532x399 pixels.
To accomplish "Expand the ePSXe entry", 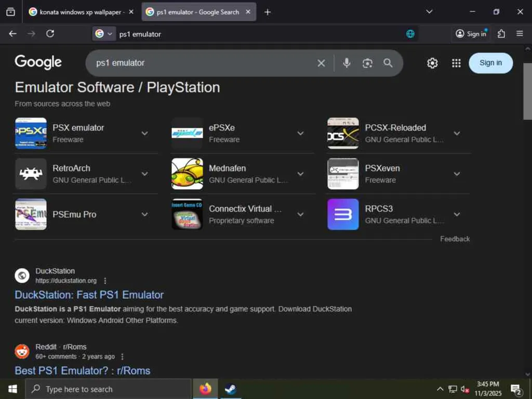I will pos(300,134).
